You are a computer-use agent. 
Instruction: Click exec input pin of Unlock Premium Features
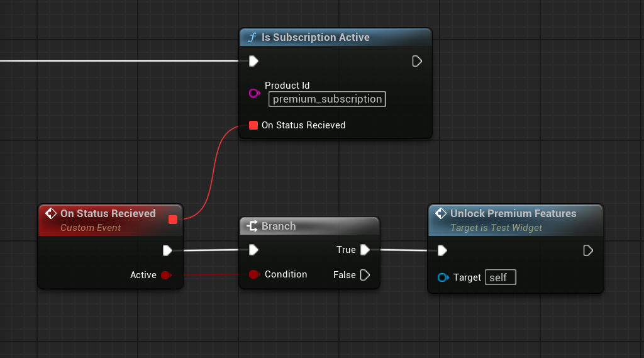pos(442,251)
